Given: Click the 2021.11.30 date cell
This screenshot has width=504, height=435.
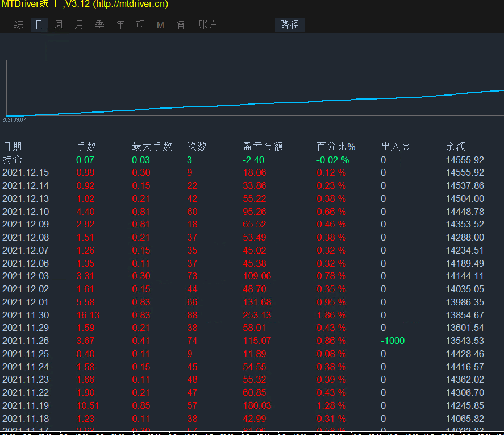Looking at the screenshot, I should (26, 316).
